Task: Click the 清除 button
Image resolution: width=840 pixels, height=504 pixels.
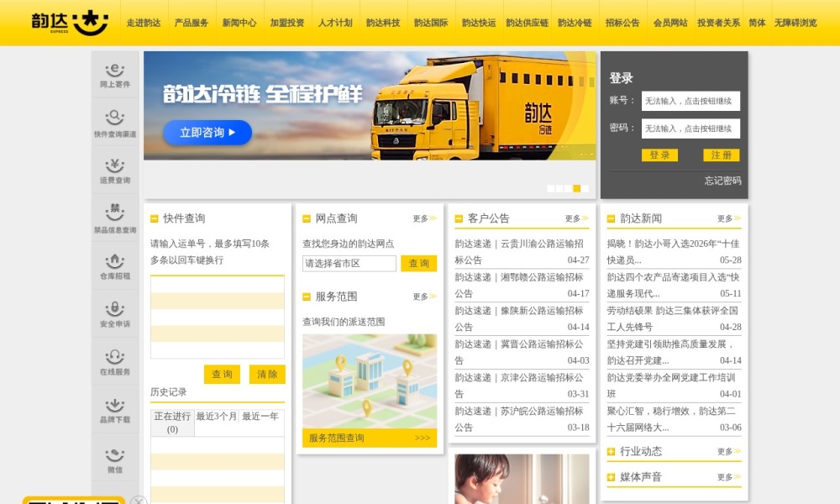Action: pos(267,374)
